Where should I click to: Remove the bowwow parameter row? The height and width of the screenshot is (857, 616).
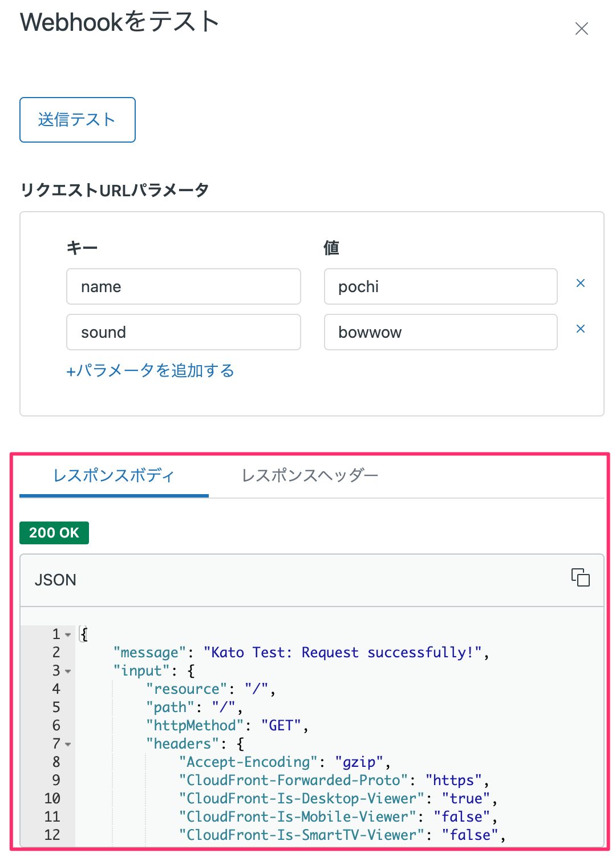[x=581, y=329]
